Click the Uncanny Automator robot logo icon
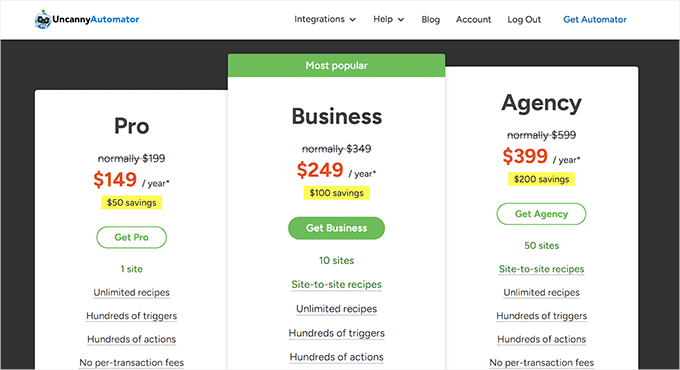This screenshot has width=680, height=370. 42,20
